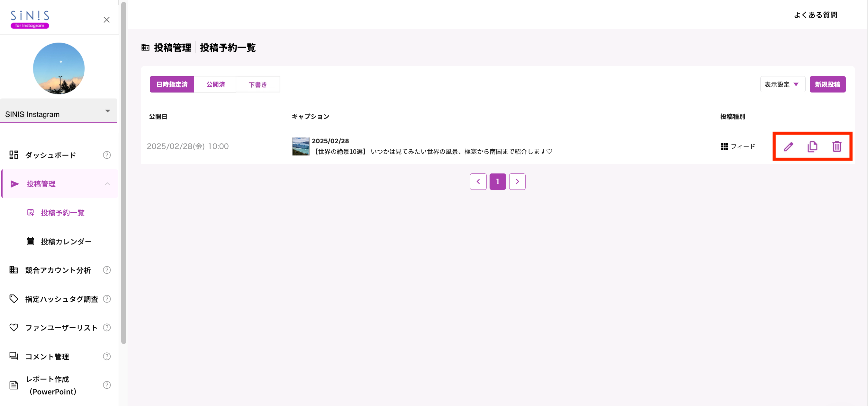Click the help icon beside ダッシュボード
This screenshot has width=868, height=406.
(x=107, y=155)
